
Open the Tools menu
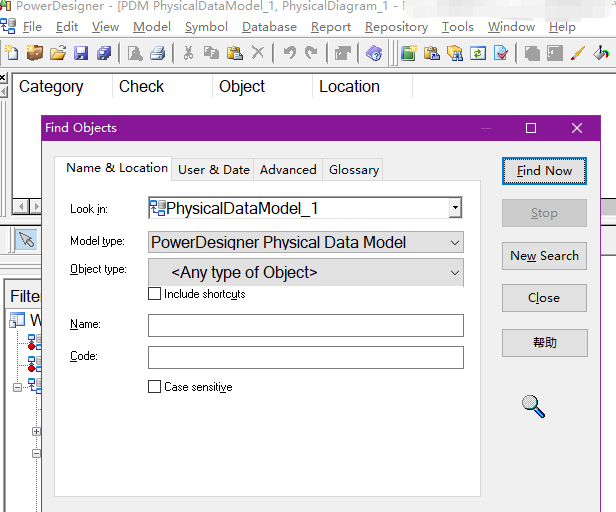click(x=458, y=27)
